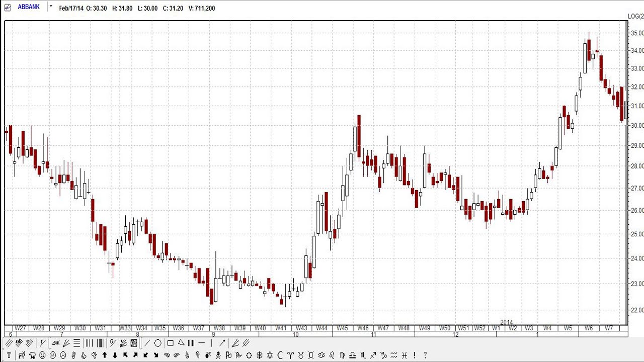Insert the Sagittarius arrow zodiac symbol
Viewport: 644px width, 362px height.
point(373,355)
